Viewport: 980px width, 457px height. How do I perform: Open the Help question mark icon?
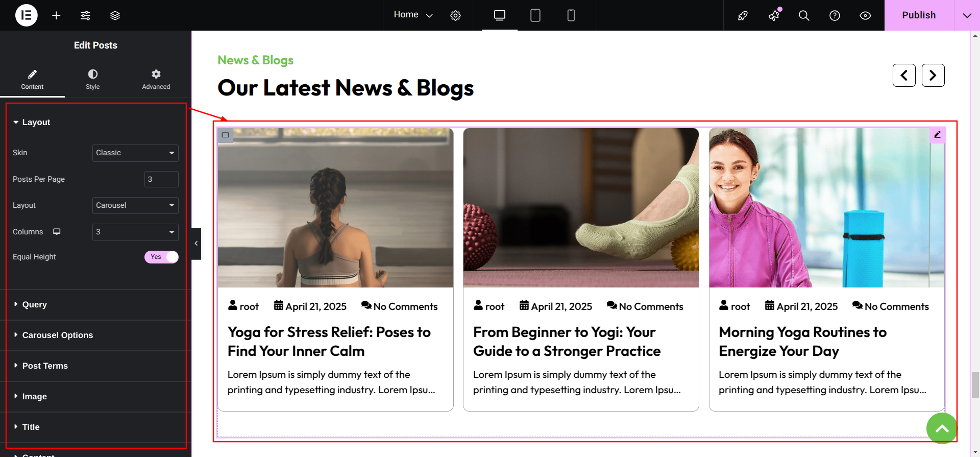tap(835, 15)
